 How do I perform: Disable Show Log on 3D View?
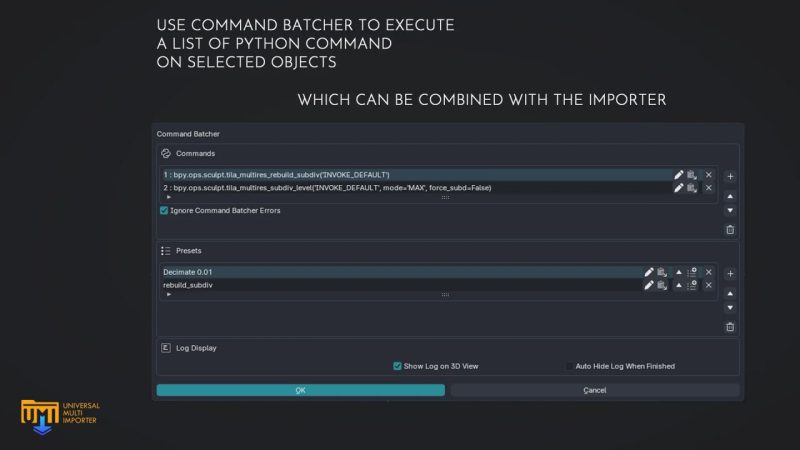(397, 366)
